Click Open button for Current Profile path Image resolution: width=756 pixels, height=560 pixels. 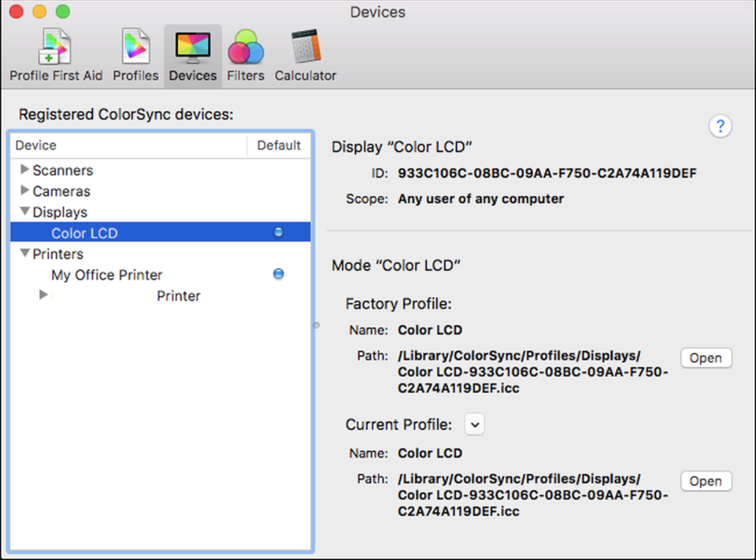tap(706, 481)
